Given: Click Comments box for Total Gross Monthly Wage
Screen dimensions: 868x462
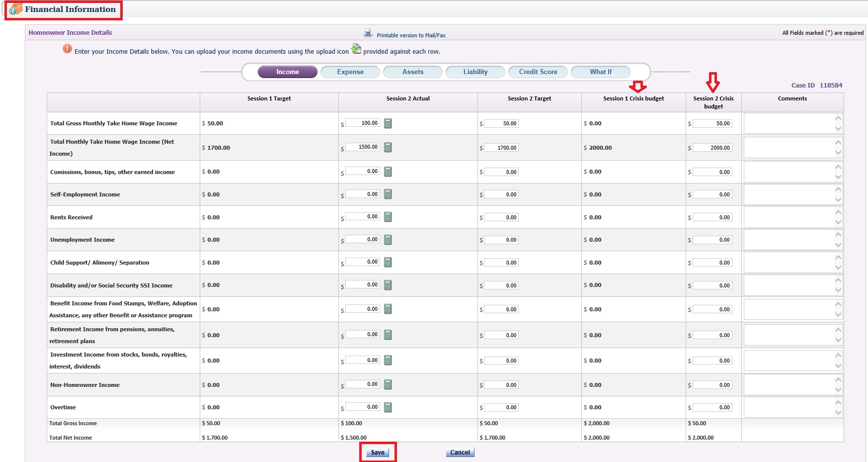Looking at the screenshot, I should [x=793, y=123].
